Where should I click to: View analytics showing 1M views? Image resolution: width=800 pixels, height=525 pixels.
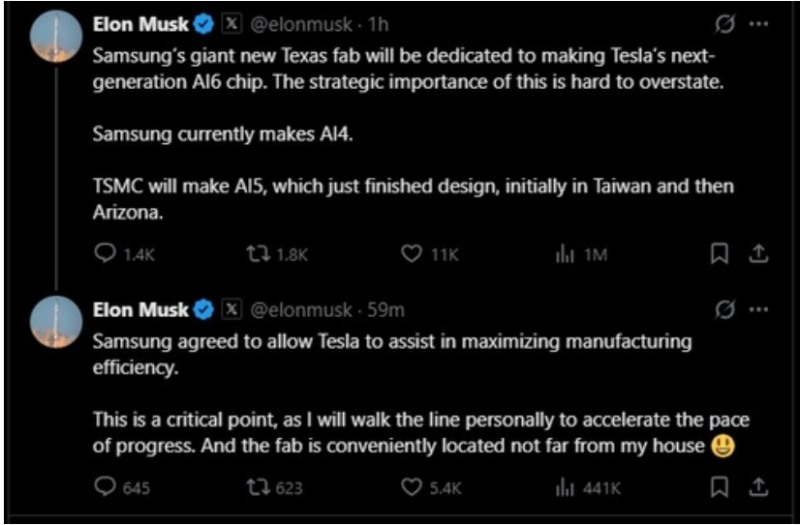pos(561,255)
